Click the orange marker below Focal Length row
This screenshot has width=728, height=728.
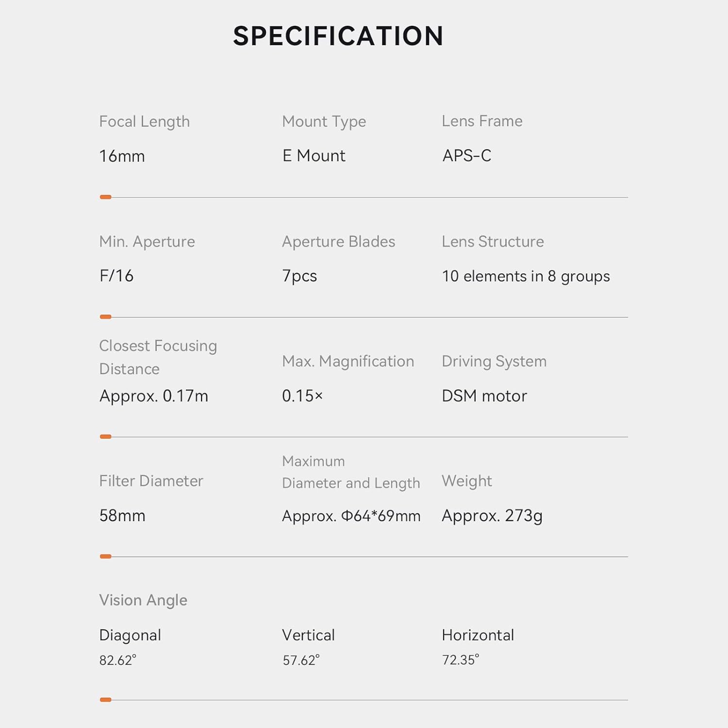click(x=106, y=197)
